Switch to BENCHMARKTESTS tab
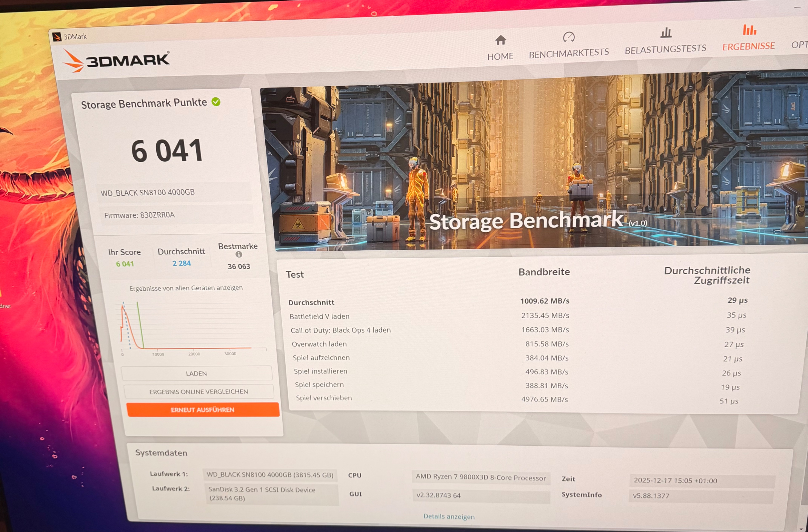The image size is (808, 532). pyautogui.click(x=569, y=53)
